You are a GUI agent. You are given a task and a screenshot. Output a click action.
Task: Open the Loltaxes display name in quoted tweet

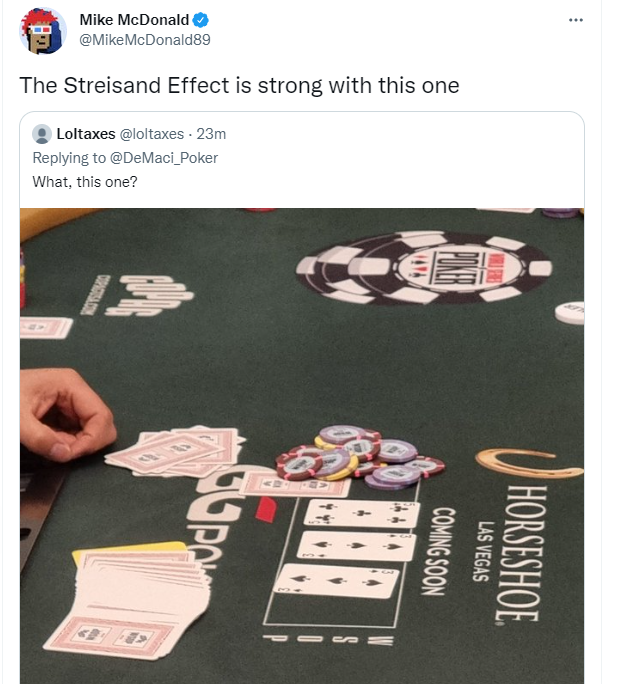coord(86,134)
